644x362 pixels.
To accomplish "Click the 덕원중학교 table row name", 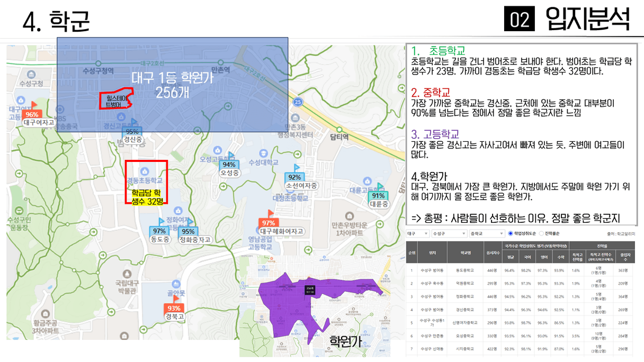I will (466, 283).
